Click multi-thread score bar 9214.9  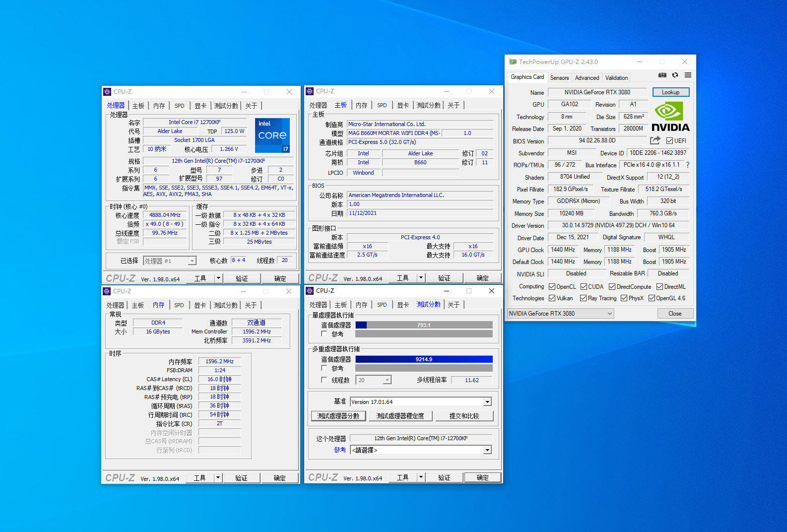[x=424, y=359]
